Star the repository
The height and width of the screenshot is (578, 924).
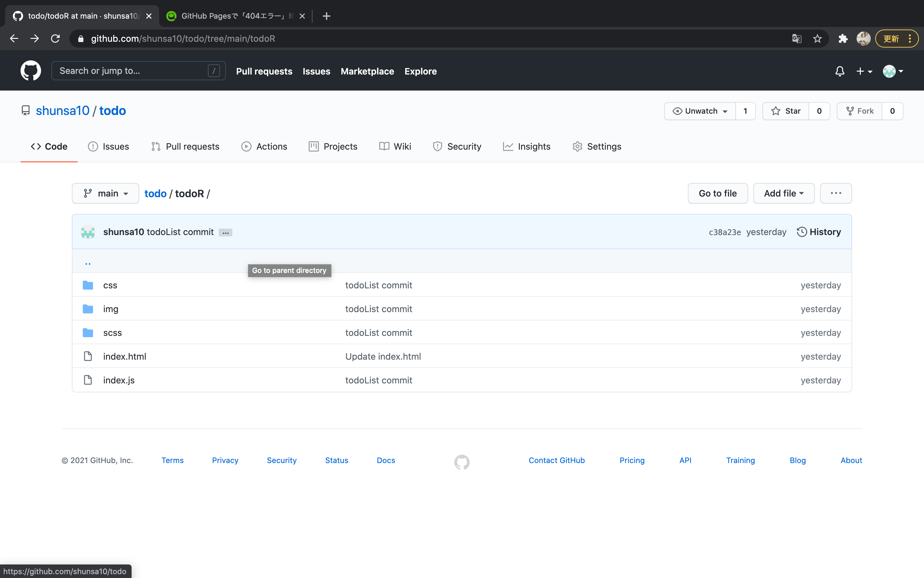[785, 111]
